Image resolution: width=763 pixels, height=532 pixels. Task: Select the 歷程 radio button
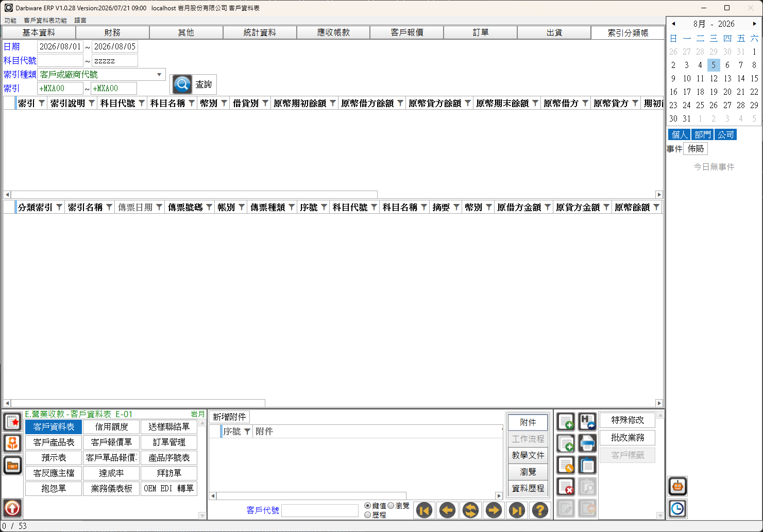click(367, 514)
